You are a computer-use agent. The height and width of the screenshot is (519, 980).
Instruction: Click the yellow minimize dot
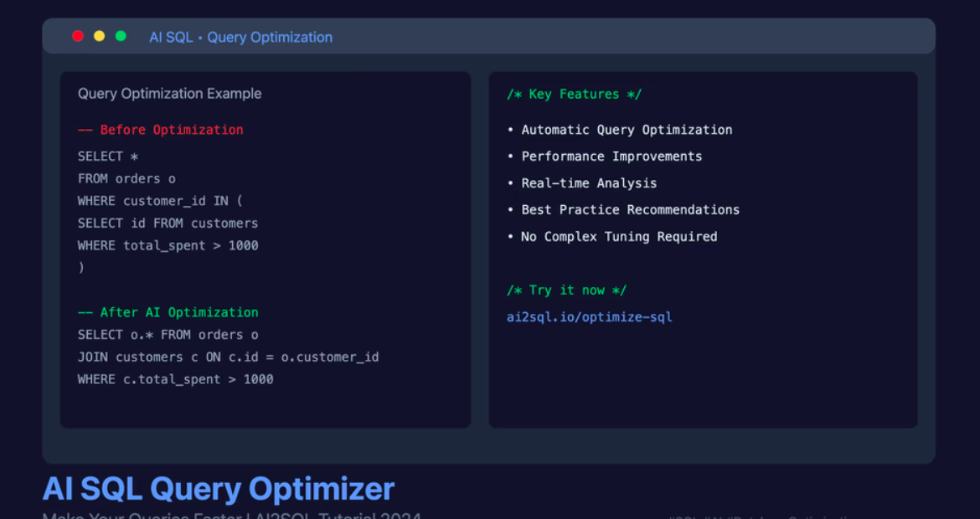click(x=100, y=36)
